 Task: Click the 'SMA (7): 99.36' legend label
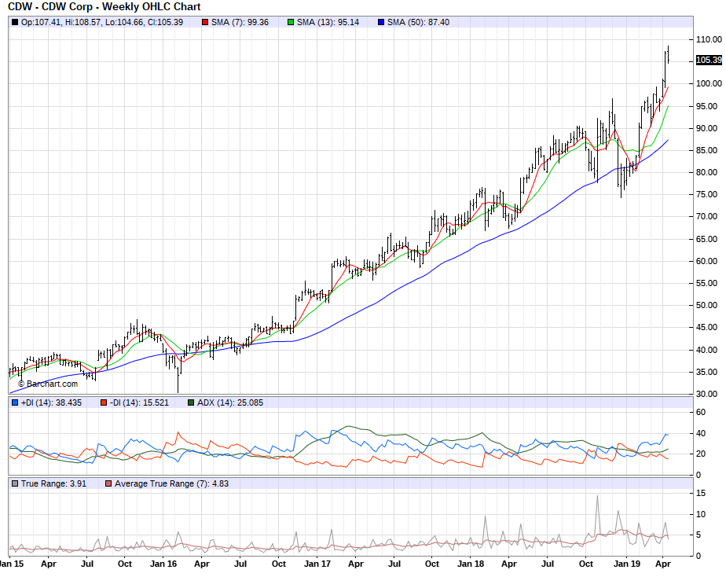tap(240, 22)
